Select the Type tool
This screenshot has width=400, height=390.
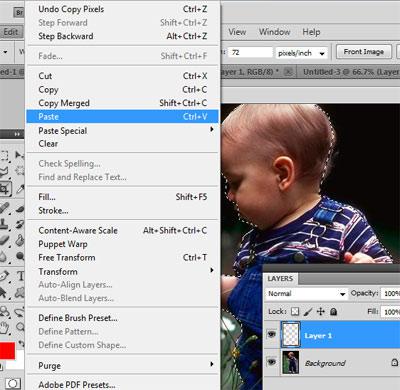(20, 276)
